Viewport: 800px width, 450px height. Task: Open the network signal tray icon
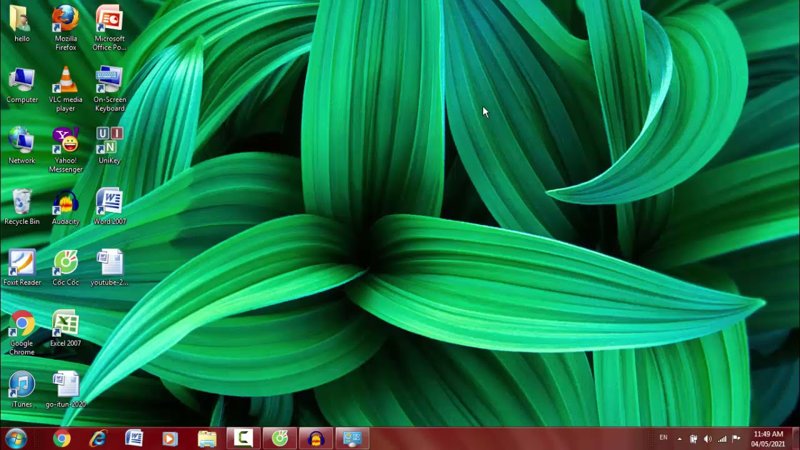(722, 439)
